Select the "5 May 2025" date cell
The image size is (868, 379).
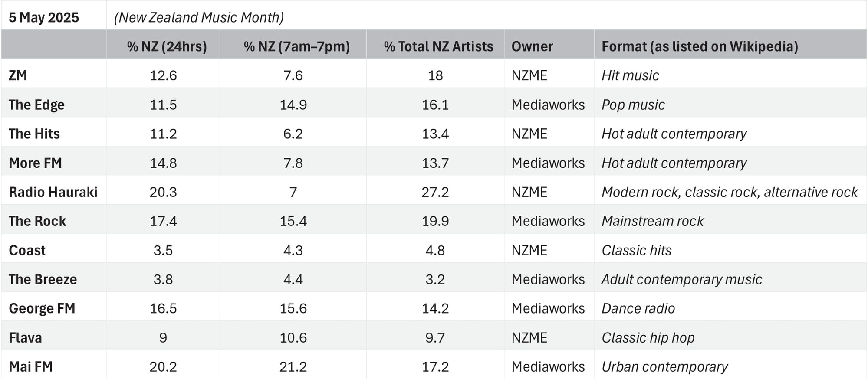click(x=44, y=17)
